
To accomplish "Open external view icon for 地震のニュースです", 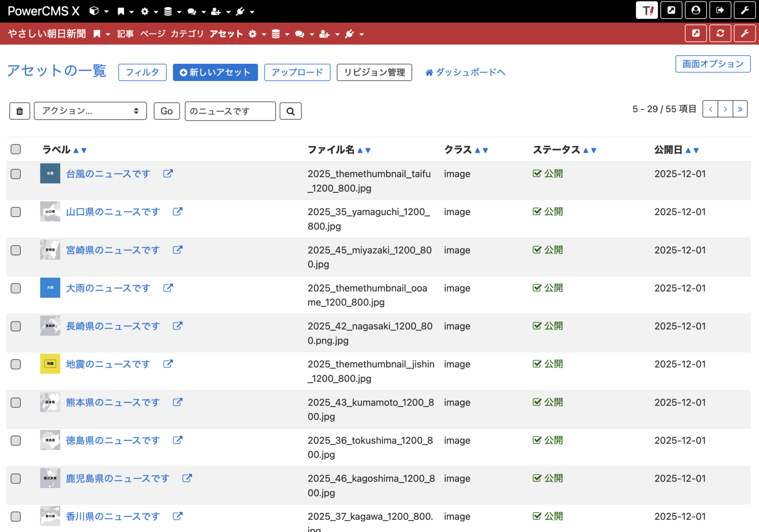I will coord(168,364).
